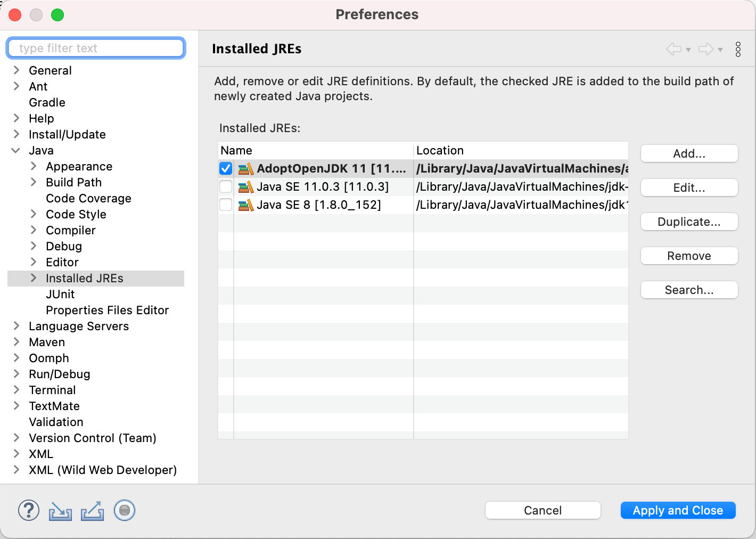The height and width of the screenshot is (539, 756).
Task: Click Apply and Close
Action: tap(678, 510)
